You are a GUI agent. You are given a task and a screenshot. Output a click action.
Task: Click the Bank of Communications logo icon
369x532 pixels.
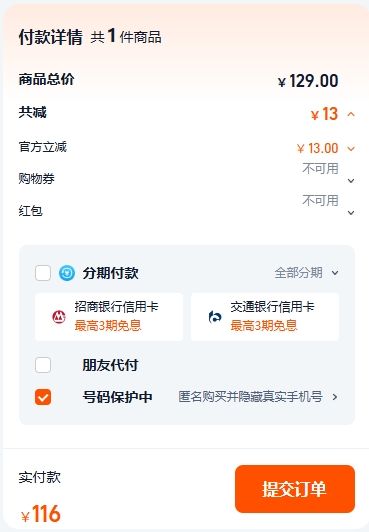tap(215, 317)
